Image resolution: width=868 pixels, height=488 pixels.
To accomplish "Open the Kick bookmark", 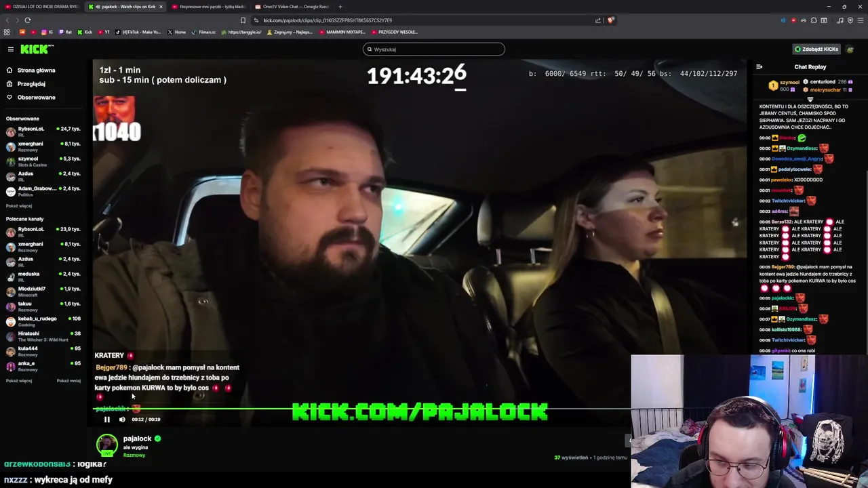I will (x=85, y=32).
